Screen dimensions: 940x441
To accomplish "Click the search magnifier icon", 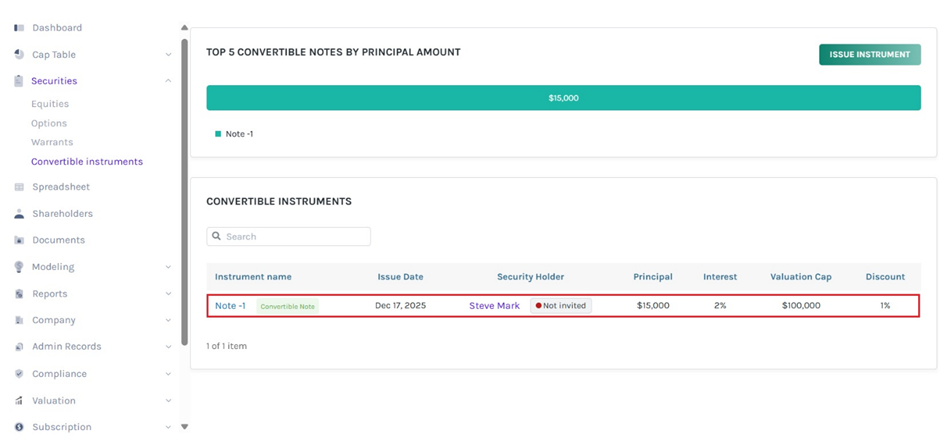I will tap(217, 236).
